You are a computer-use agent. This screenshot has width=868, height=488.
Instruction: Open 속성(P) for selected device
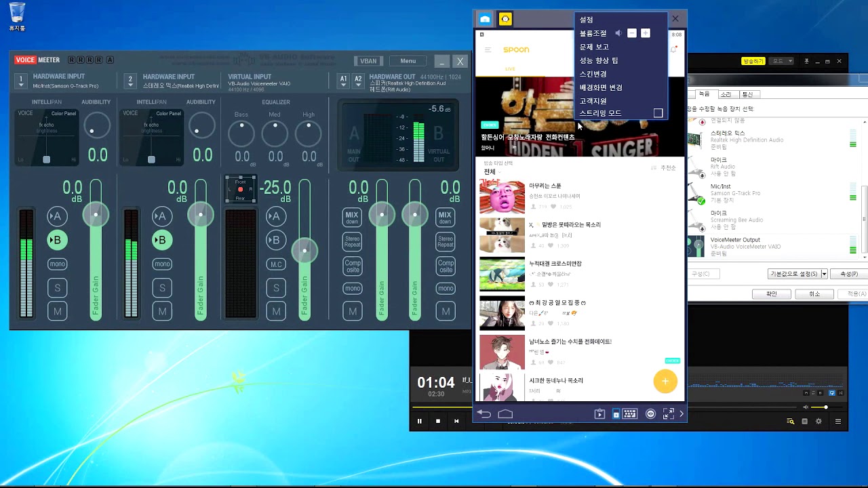(849, 274)
